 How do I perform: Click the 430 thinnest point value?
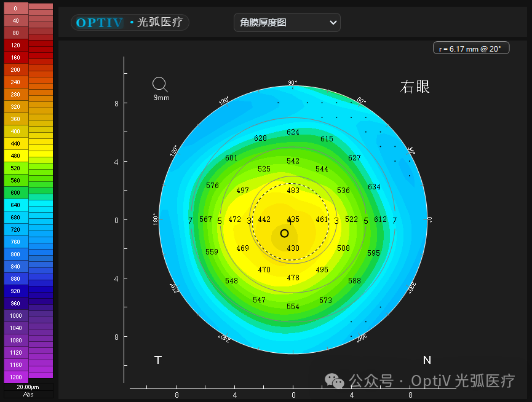tap(292, 248)
